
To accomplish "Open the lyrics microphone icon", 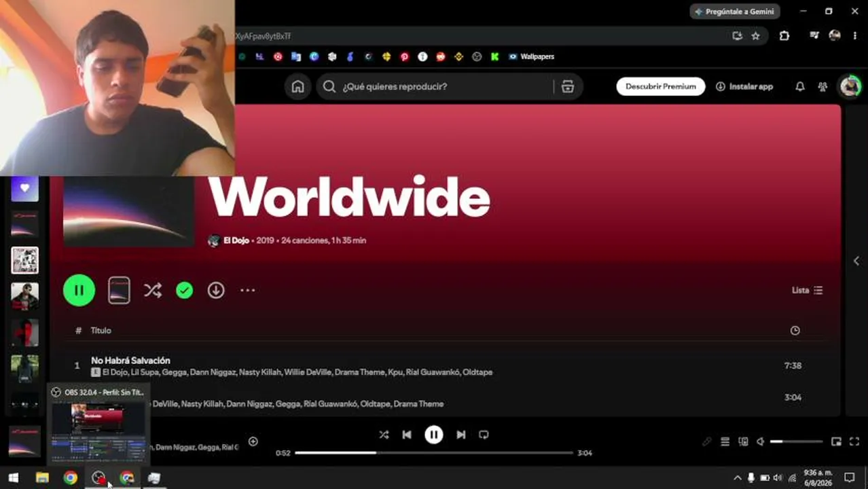I will click(706, 441).
